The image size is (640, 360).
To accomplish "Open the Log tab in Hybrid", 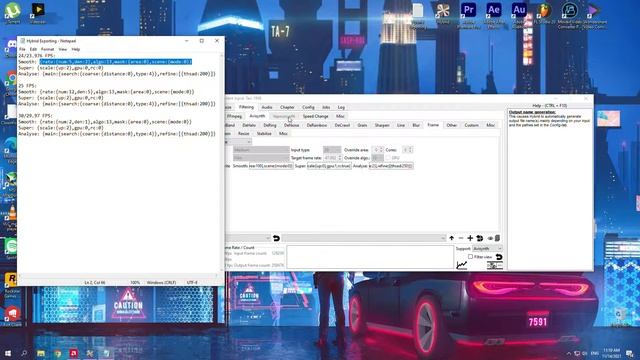I will (x=341, y=107).
